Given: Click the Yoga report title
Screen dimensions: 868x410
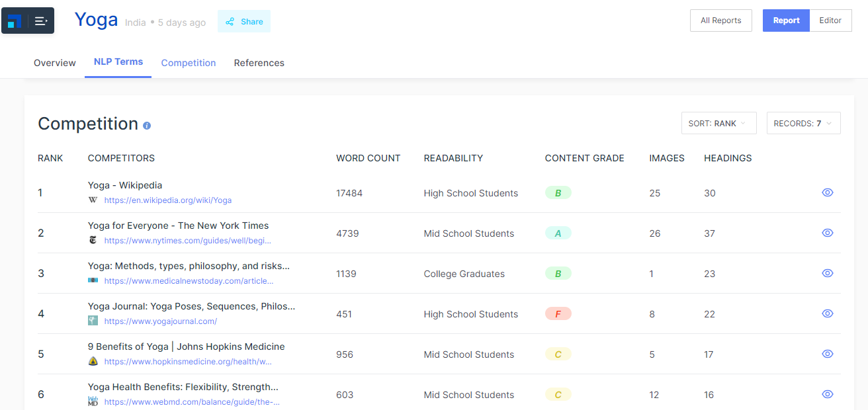Looking at the screenshot, I should (x=96, y=20).
